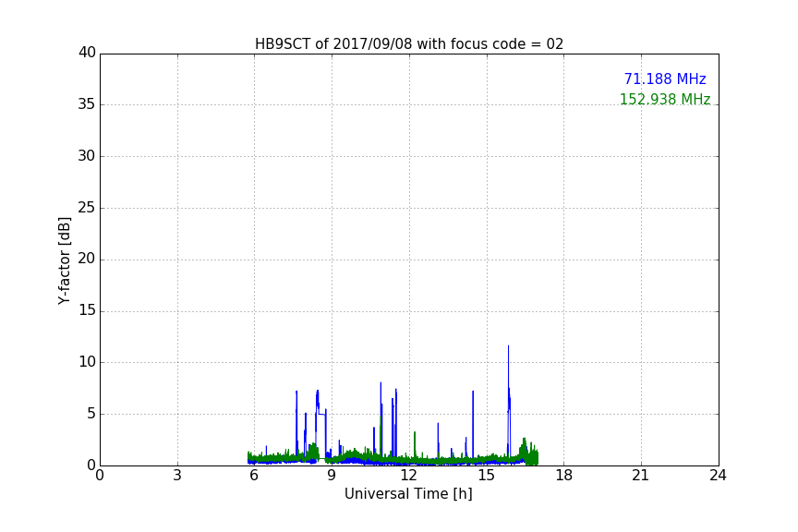Click the X-axis tick label 9
Screen dimensions: 798x532
[x=332, y=476]
